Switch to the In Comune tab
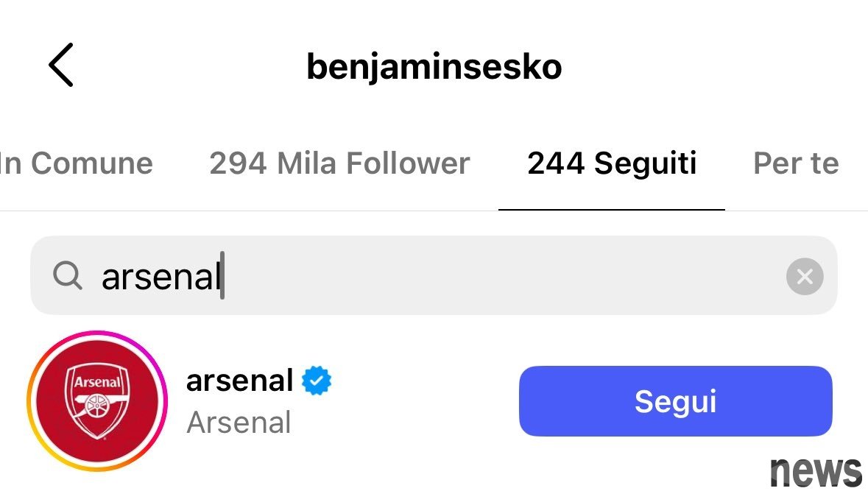This screenshot has width=868, height=491. click(x=77, y=163)
